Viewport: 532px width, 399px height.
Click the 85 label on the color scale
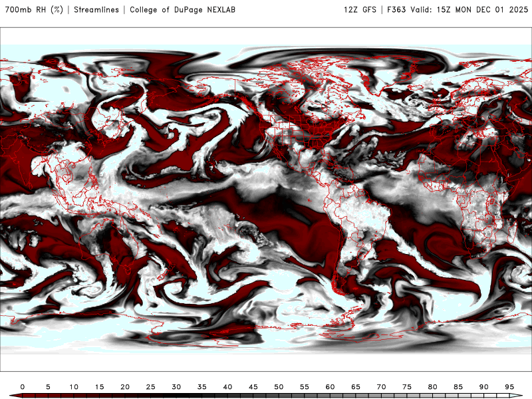[x=458, y=387]
